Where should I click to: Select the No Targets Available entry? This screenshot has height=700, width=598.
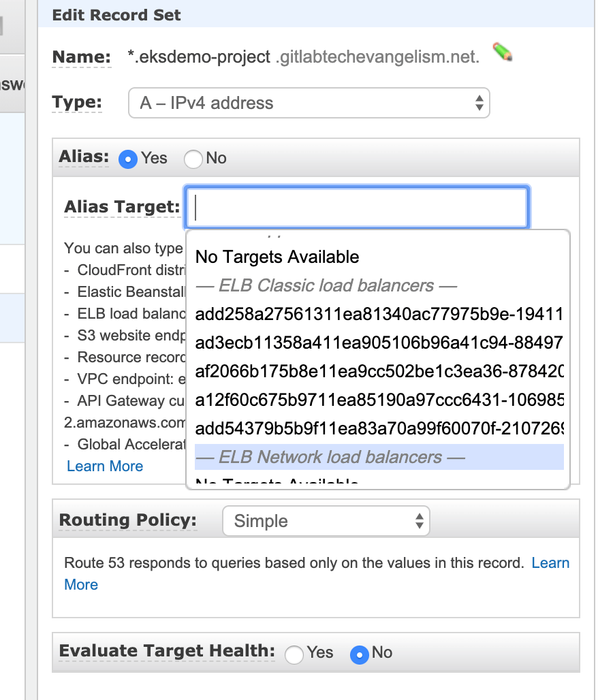coord(276,257)
